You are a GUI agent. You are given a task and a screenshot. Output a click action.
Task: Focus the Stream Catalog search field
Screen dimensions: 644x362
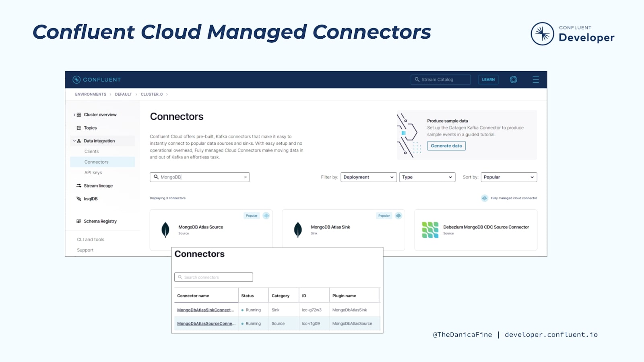point(441,80)
